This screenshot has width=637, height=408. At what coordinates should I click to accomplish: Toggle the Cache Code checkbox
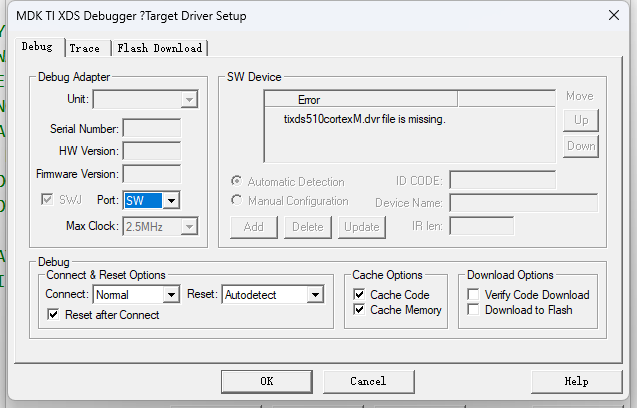click(x=359, y=294)
